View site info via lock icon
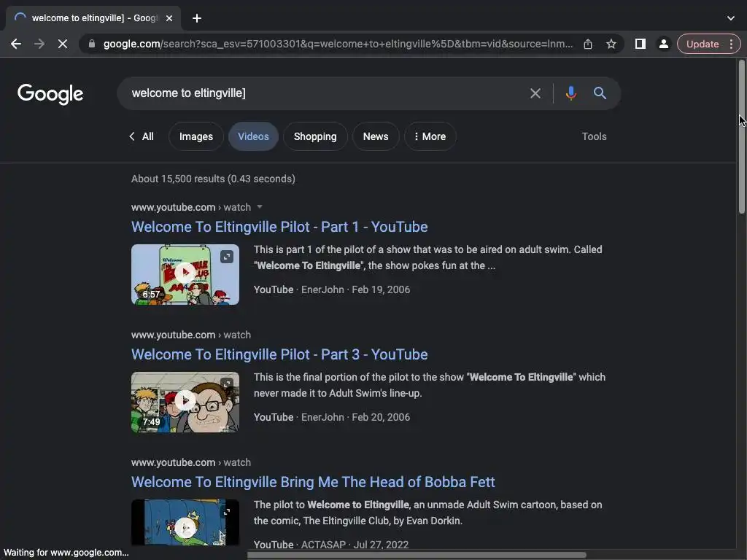This screenshot has width=747, height=560. (x=92, y=44)
